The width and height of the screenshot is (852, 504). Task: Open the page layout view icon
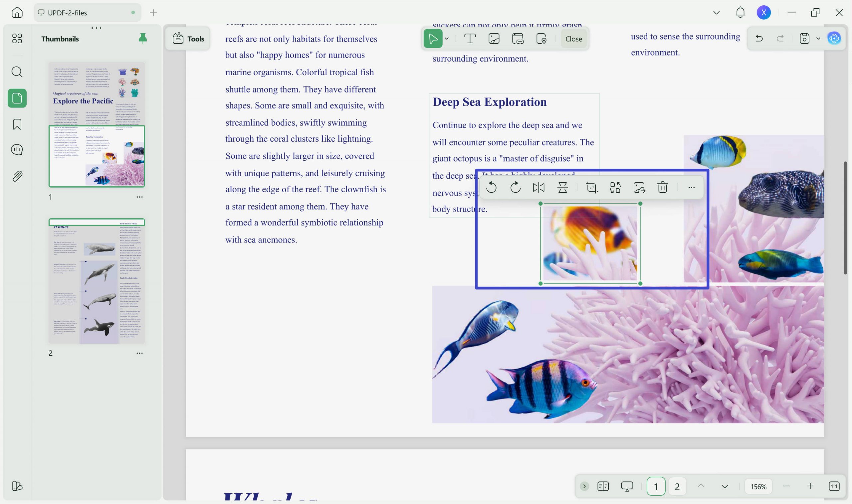(x=603, y=486)
